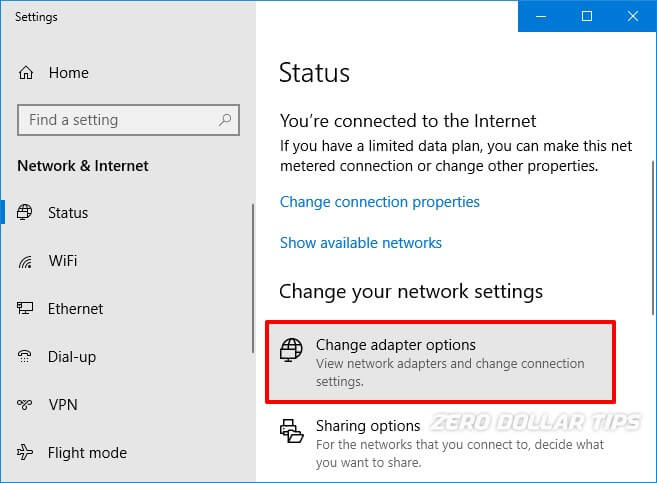Open Sharing options
657x483 pixels.
(368, 427)
